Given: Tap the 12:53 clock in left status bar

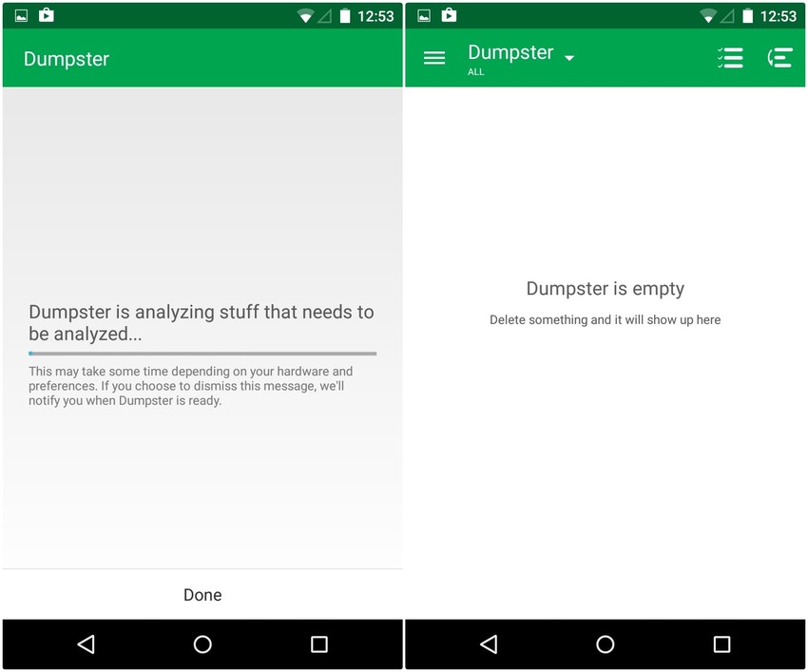Looking at the screenshot, I should click(x=375, y=16).
